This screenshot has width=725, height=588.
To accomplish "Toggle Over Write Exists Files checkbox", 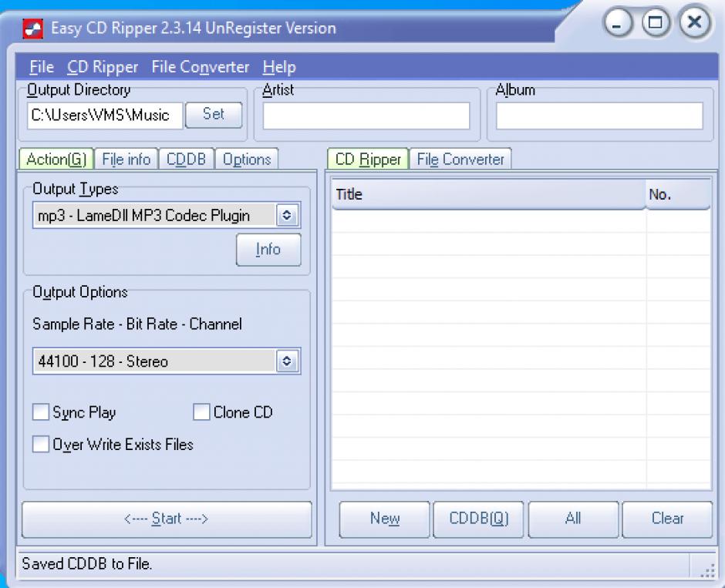I will point(41,445).
